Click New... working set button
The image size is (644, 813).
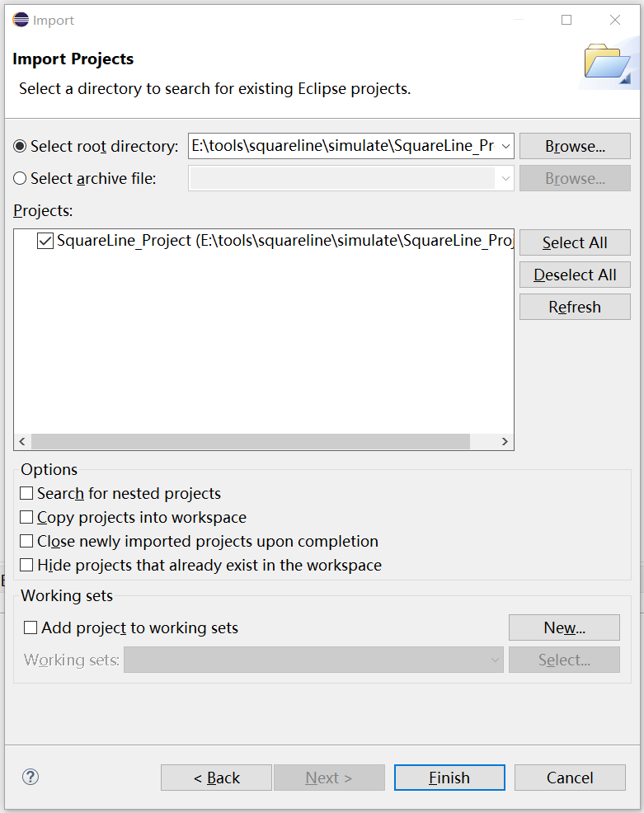tap(564, 628)
